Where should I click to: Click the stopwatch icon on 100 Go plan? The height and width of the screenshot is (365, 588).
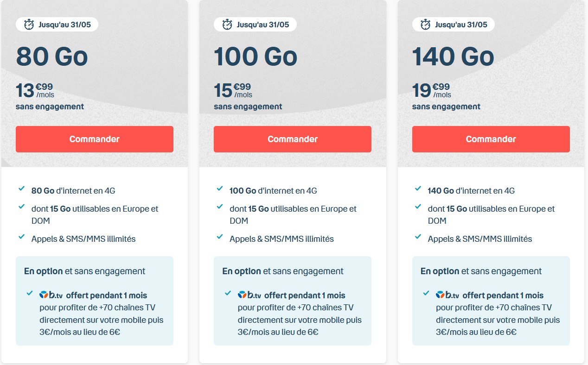tap(227, 25)
